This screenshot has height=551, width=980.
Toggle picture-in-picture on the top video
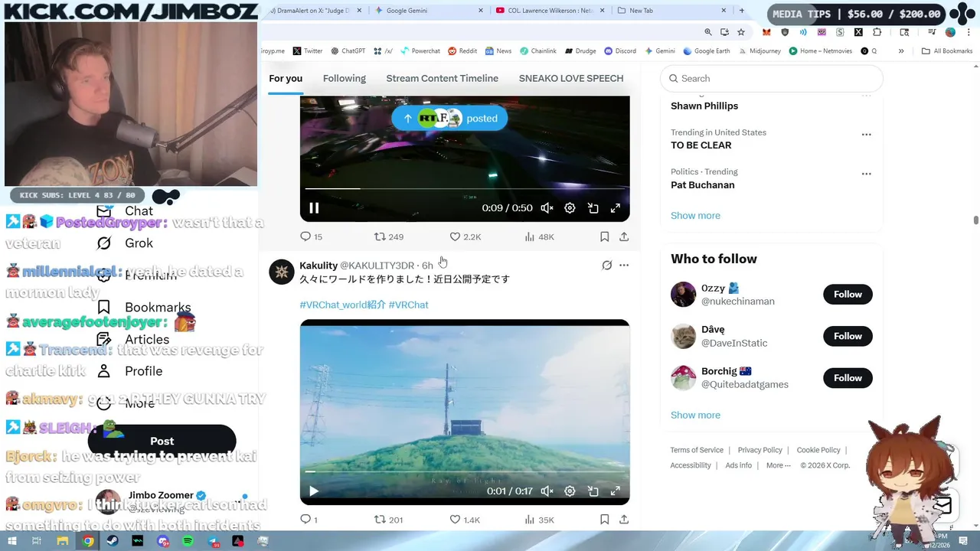(593, 208)
